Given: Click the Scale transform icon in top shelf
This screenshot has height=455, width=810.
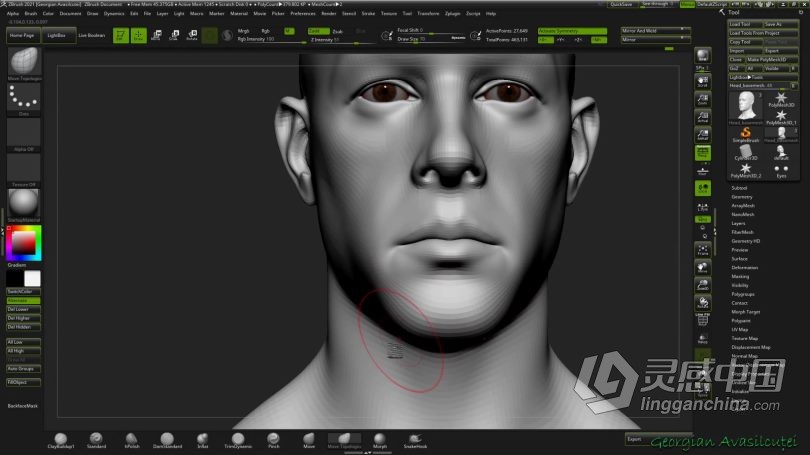Looking at the screenshot, I should pos(174,35).
